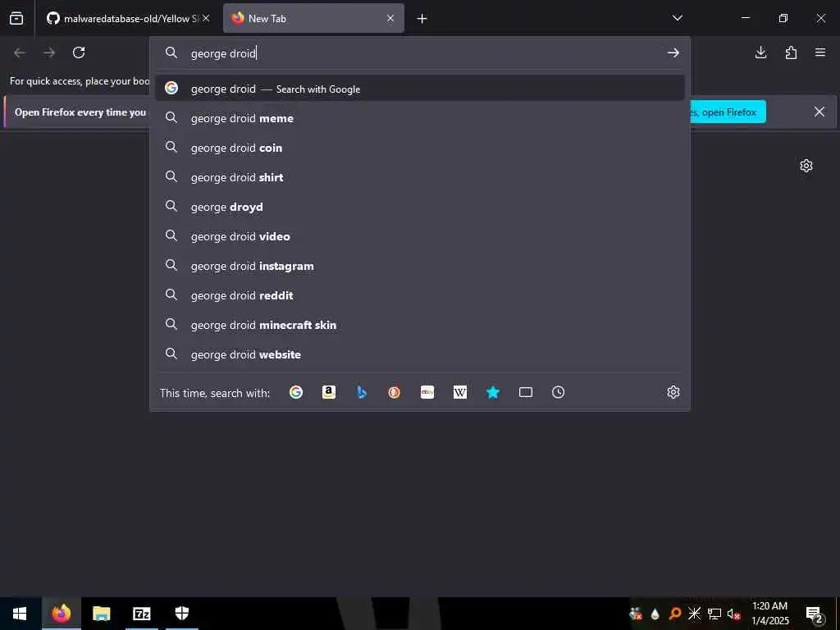Click Firefox icon in taskbar

click(61, 614)
